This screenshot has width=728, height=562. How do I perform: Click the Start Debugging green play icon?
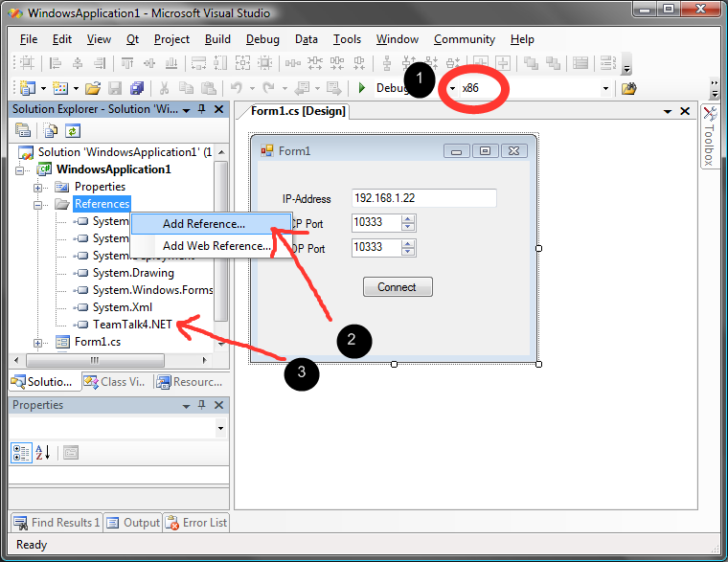(x=362, y=88)
